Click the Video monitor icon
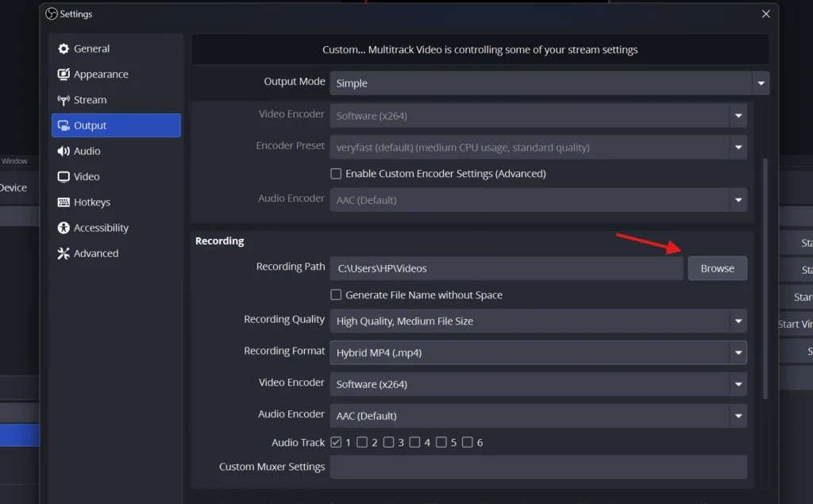Viewport: 813px width, 504px height. (x=64, y=177)
